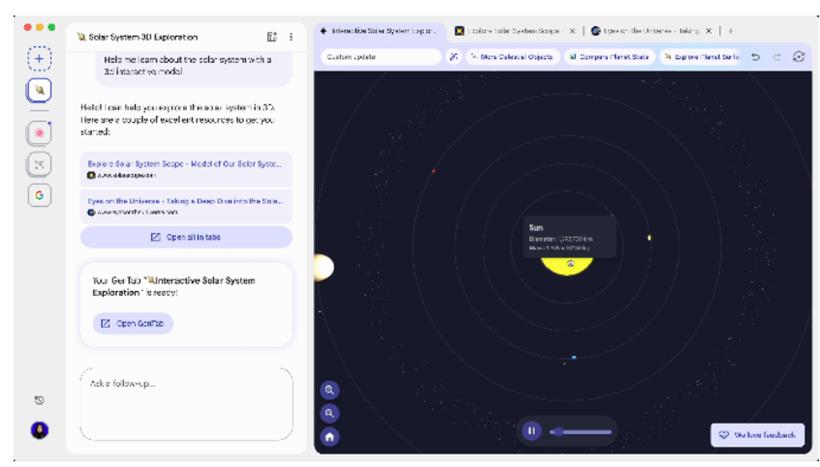The image size is (820, 467).
Task: Click the zoom out magnifier icon
Action: 330,412
